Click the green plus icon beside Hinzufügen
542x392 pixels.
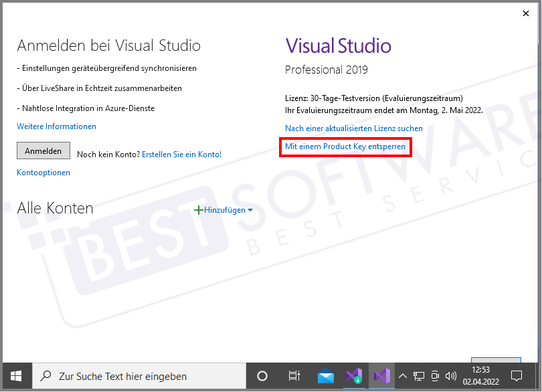(x=199, y=209)
